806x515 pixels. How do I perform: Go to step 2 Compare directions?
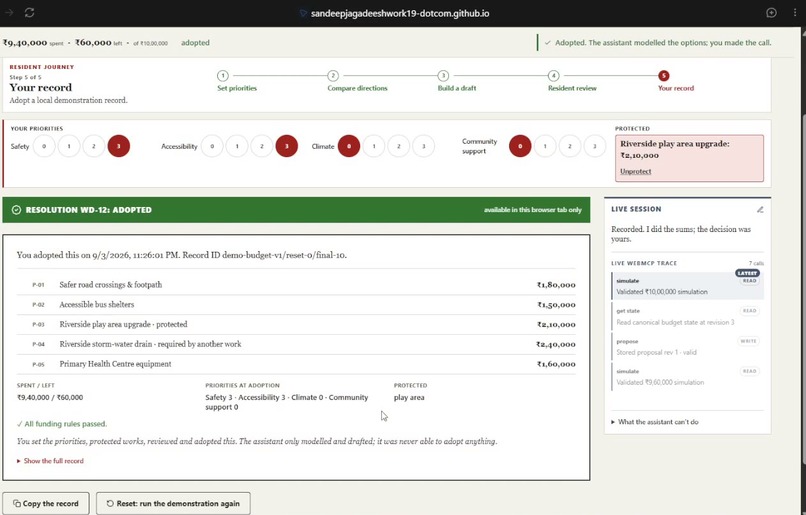tap(357, 81)
